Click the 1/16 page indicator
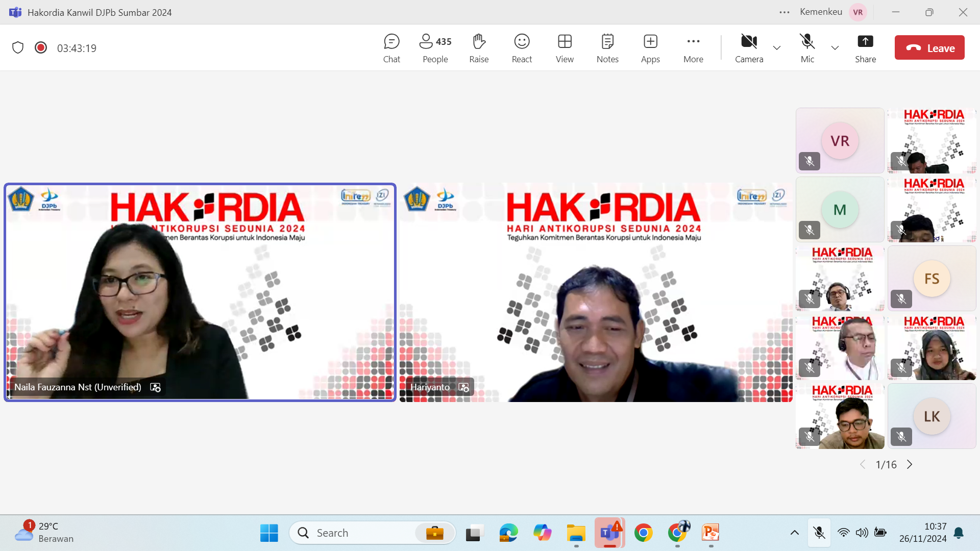The image size is (980, 551). coord(886,464)
